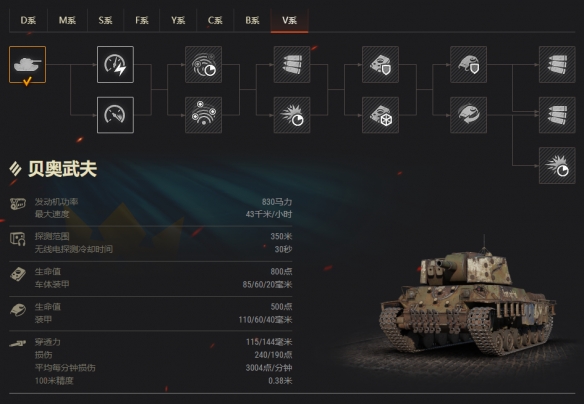Select the hull cube module upgrade
584x404 pixels.
[x=380, y=115]
